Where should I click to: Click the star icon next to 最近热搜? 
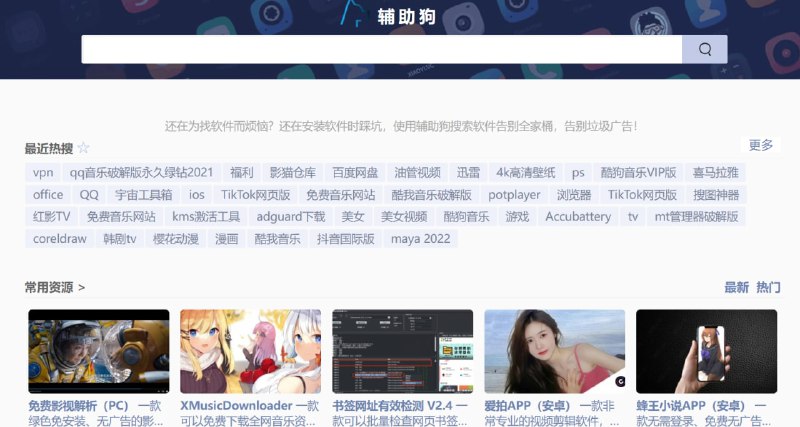(x=84, y=148)
